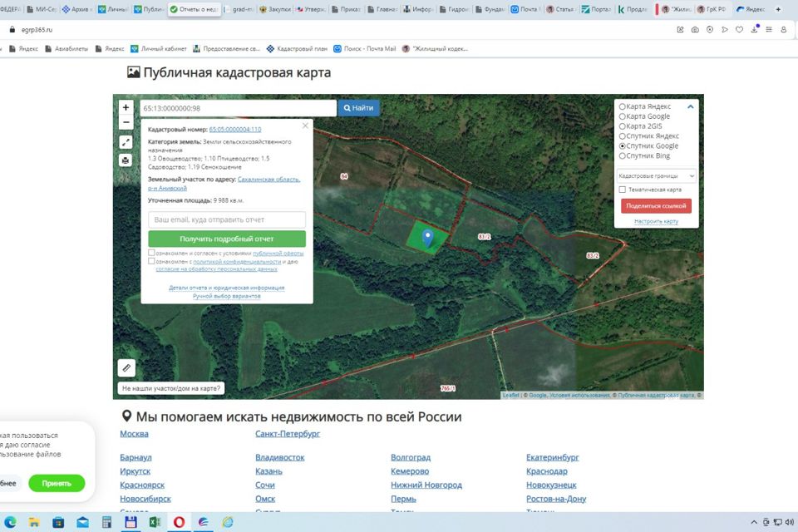Zoom out the map with minus button
This screenshot has height=532, width=798.
pos(126,122)
